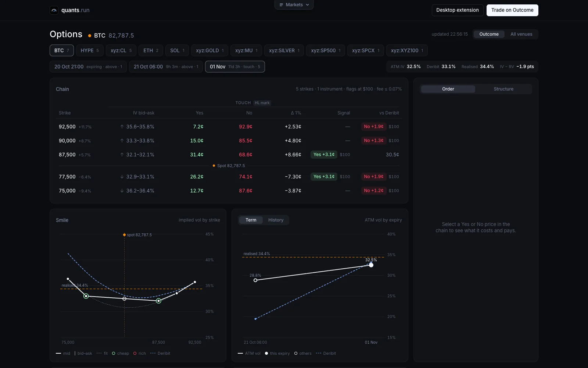The width and height of the screenshot is (588, 368).
Task: Click the down arrow icon in 75,000 row
Action: (122, 191)
